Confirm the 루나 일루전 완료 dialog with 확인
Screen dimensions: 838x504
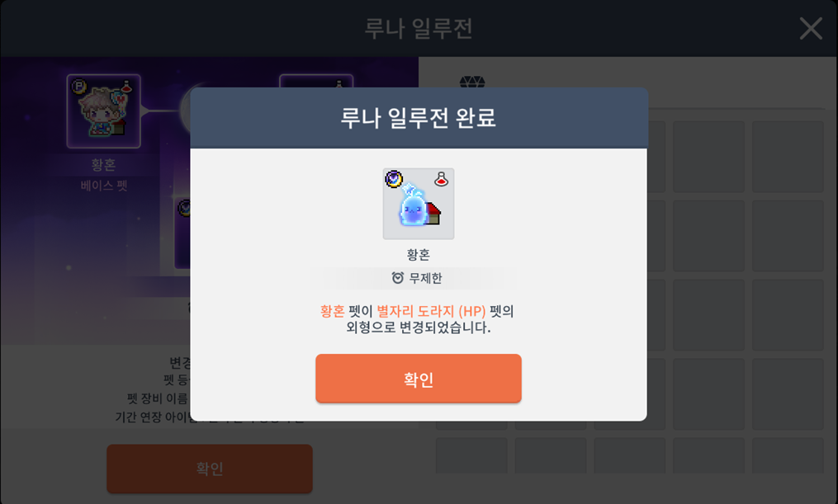pos(419,379)
